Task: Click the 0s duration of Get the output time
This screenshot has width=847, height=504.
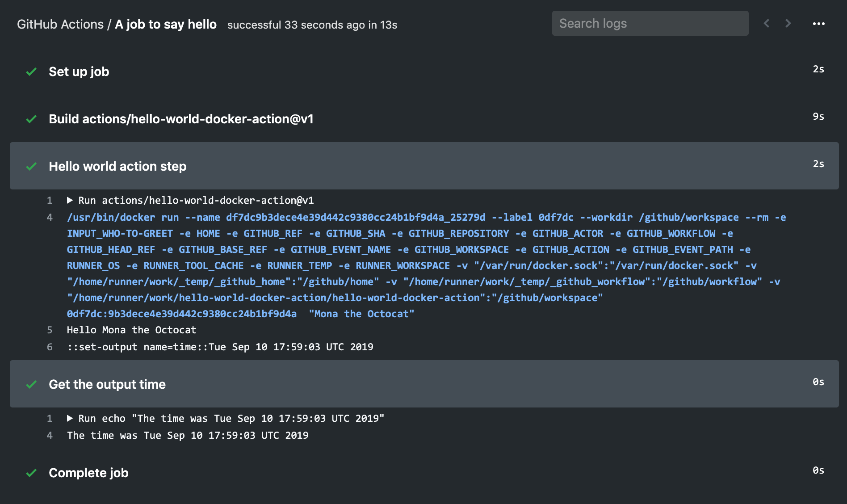Action: click(818, 382)
